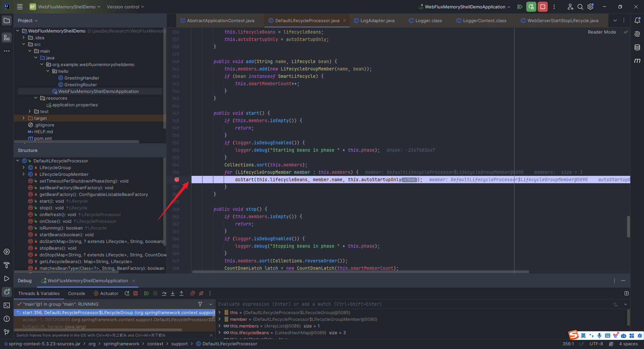Open the Services tool window

pos(7,252)
